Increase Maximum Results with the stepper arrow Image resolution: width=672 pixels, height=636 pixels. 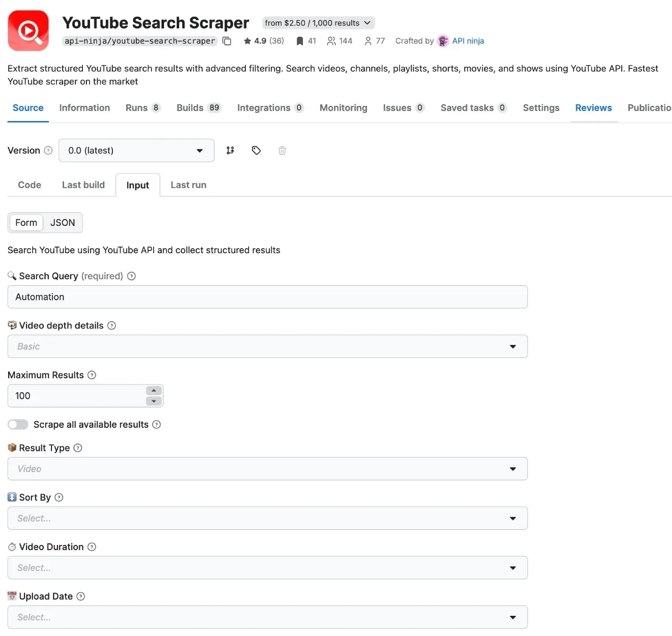coord(153,390)
